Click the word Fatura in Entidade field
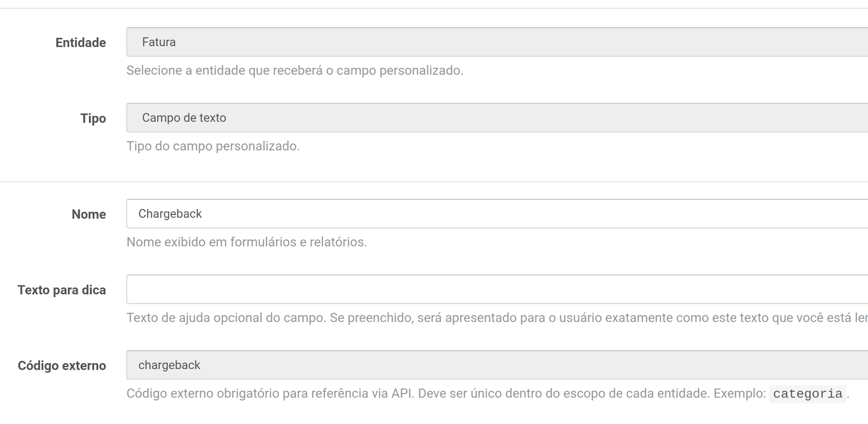This screenshot has width=868, height=424. coord(158,42)
